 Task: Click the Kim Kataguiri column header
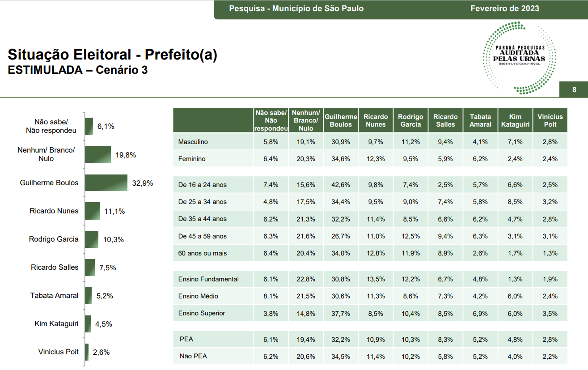click(x=515, y=120)
